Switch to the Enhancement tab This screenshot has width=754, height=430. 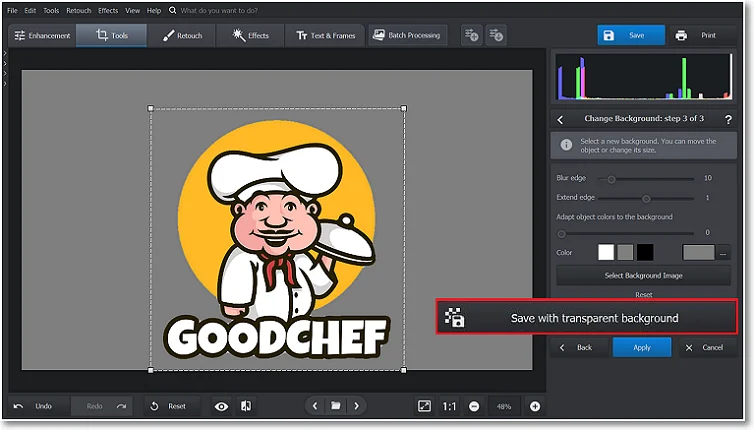tap(42, 35)
